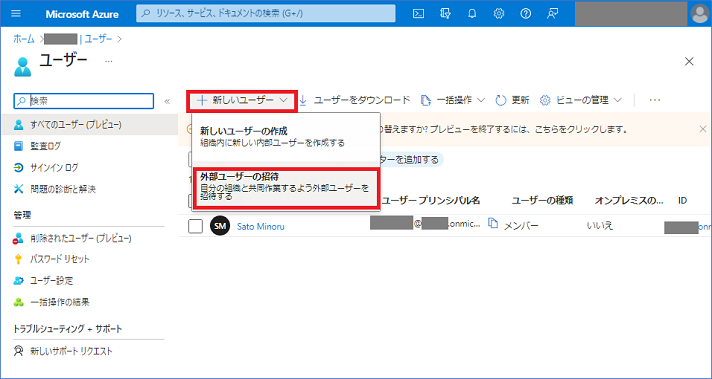Click the サインイン ログ arrow icon
Viewport: 712px width, 379px height.
click(x=18, y=167)
